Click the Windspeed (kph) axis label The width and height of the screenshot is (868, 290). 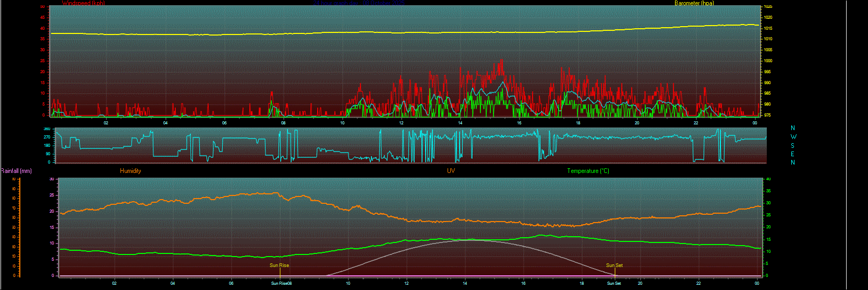[x=83, y=3]
